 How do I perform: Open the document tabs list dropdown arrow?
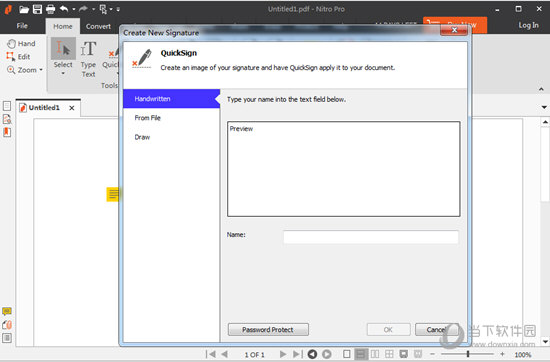[544, 107]
